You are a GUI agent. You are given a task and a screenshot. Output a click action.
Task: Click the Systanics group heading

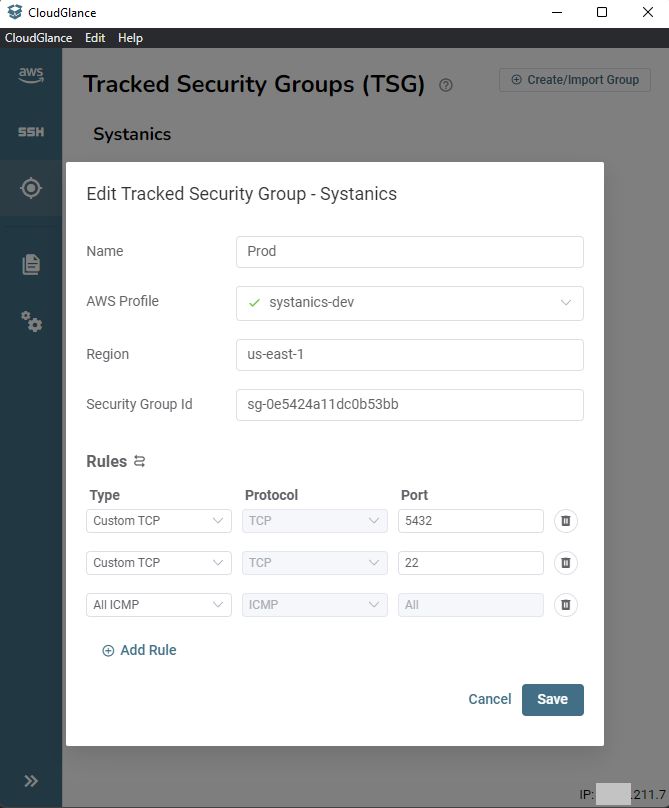coord(132,134)
